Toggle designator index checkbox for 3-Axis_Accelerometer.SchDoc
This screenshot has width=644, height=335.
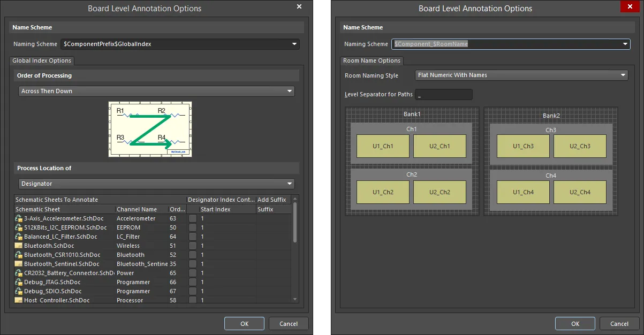pos(193,218)
